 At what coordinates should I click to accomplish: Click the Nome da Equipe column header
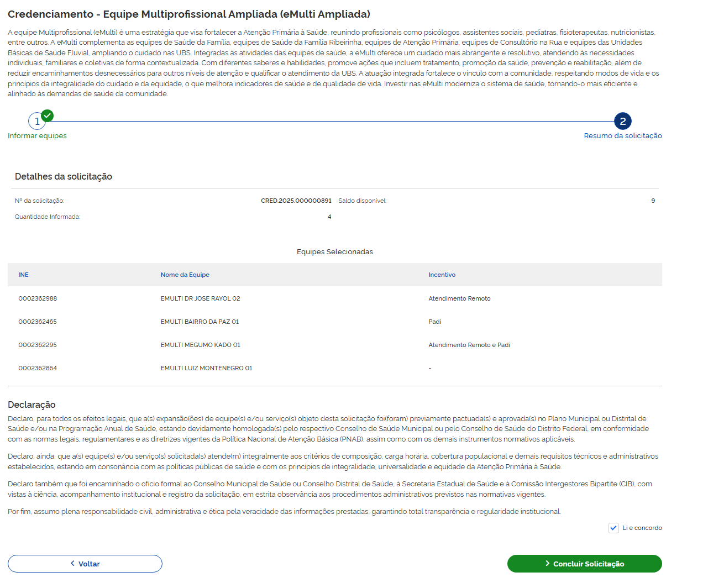pos(185,275)
